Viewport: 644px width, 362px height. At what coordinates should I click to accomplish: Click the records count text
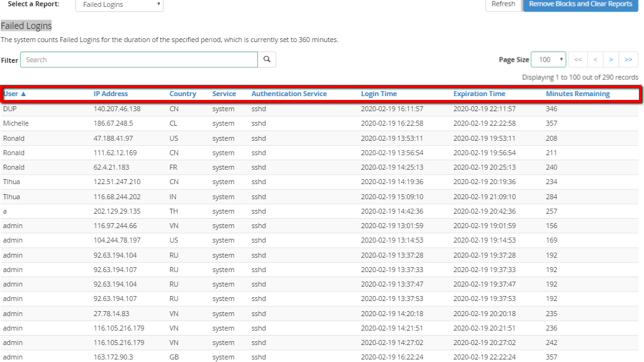(x=580, y=77)
